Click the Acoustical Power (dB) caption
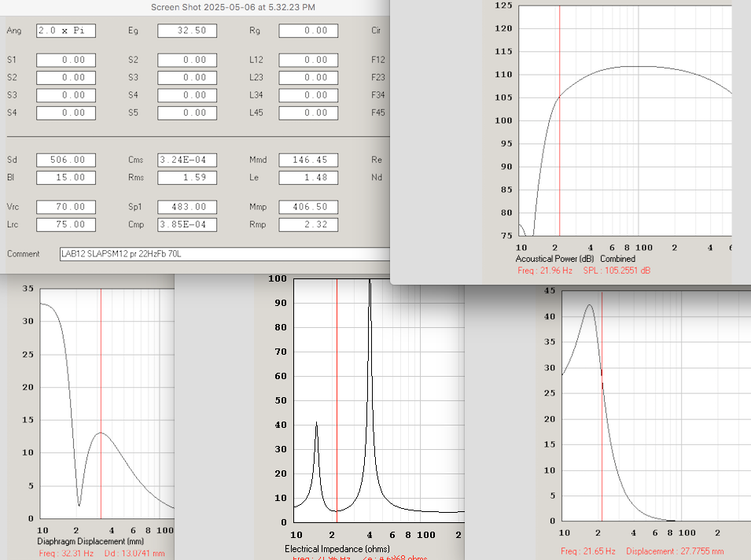This screenshot has width=751, height=560. point(554,259)
